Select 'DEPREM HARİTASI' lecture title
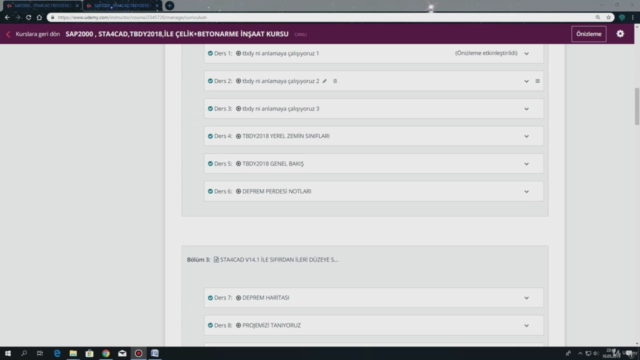 pyautogui.click(x=266, y=298)
